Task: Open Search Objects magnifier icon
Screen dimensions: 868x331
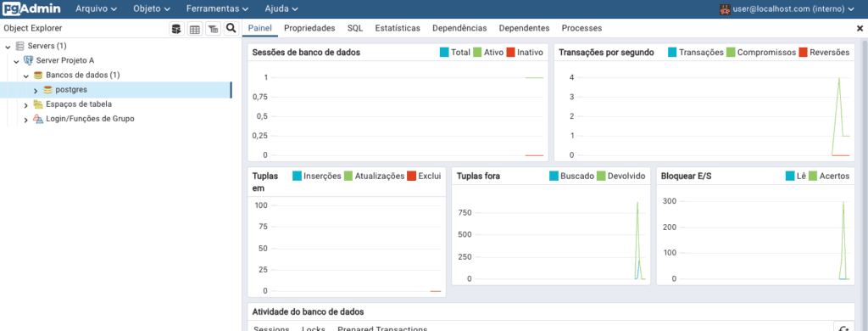Action: coord(231,29)
